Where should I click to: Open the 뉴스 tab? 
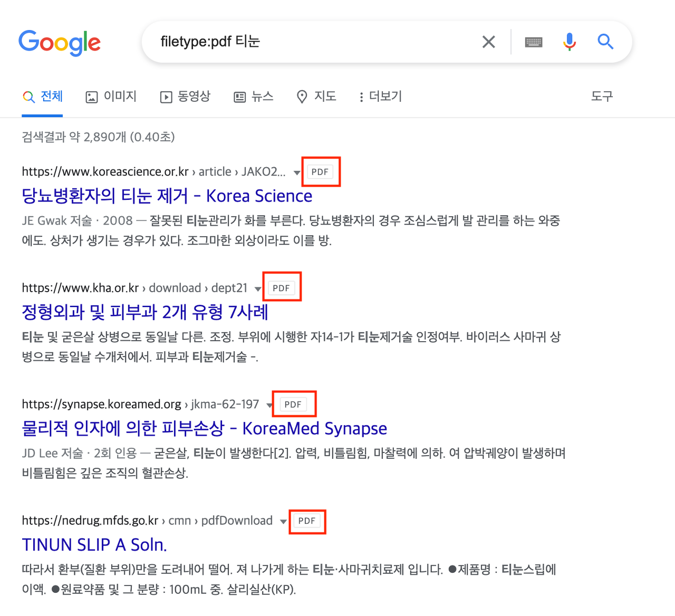tap(254, 97)
